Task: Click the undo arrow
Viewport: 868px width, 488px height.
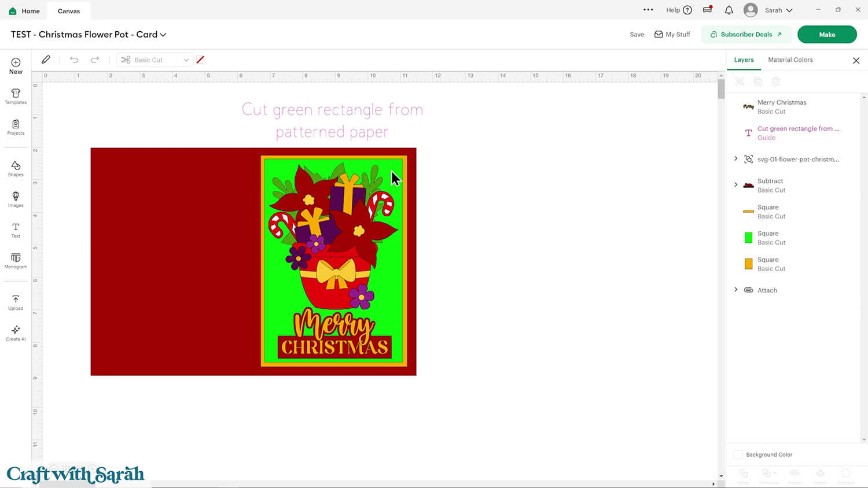Action: (x=74, y=60)
